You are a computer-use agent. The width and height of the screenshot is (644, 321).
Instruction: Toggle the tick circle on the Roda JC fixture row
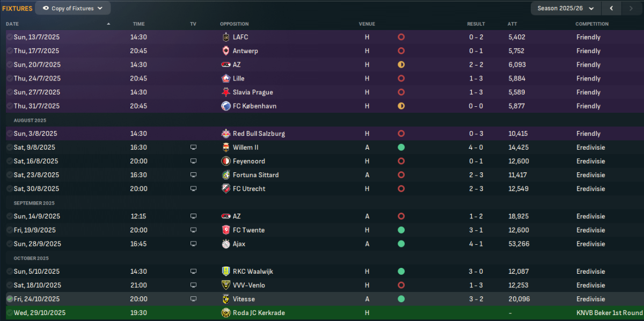(x=10, y=313)
